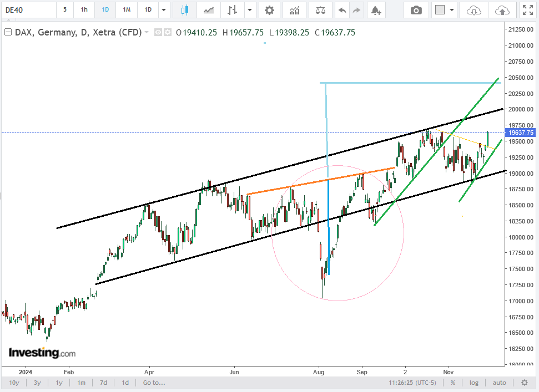
Task: Set the range to 1d
Action: [x=125, y=383]
